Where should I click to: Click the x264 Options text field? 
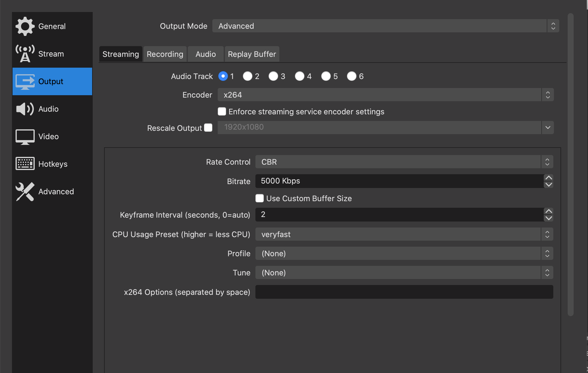[404, 292]
